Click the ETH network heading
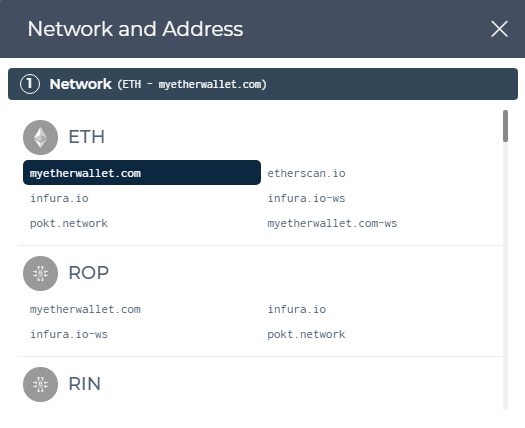The width and height of the screenshot is (525, 428). point(86,137)
